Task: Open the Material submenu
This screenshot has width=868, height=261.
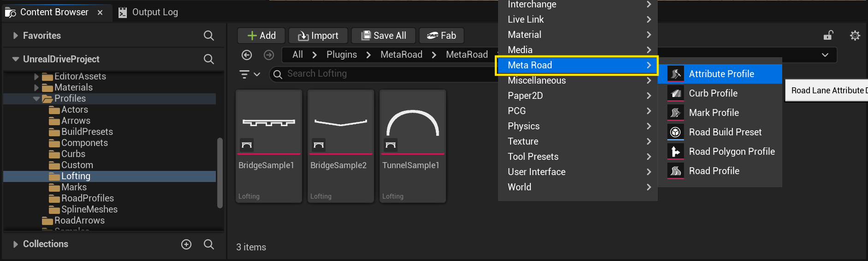Action: pos(577,35)
